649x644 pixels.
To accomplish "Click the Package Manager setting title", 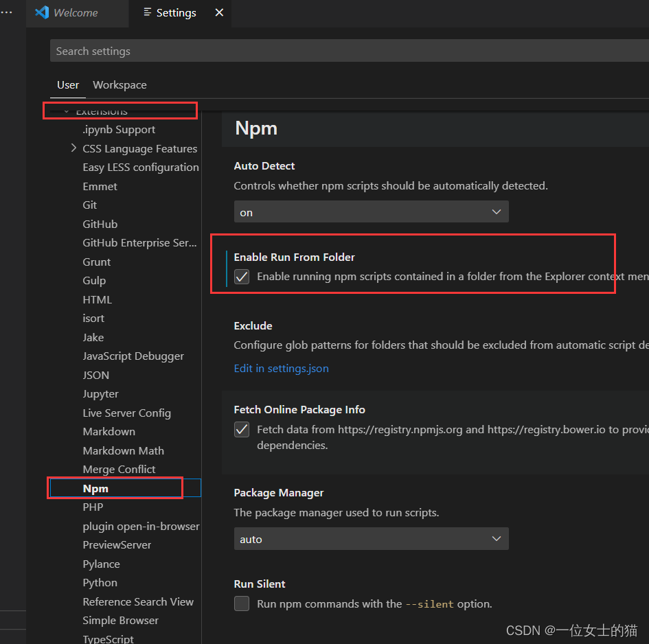I will tap(279, 492).
